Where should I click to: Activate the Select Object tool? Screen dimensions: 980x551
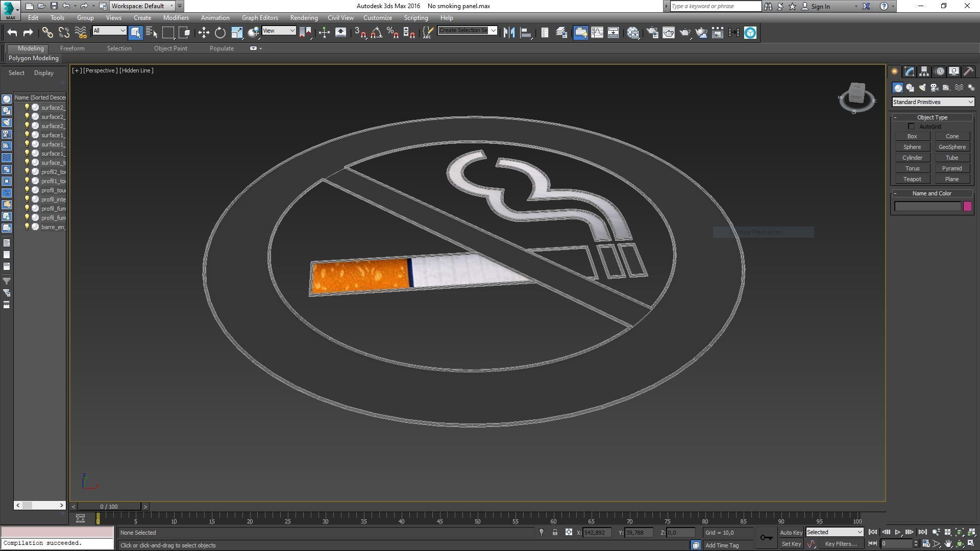click(135, 33)
